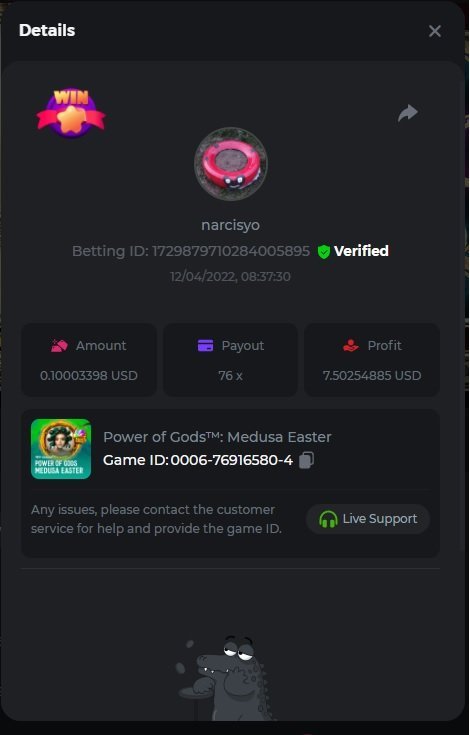Click the Verified label
This screenshot has height=735, width=470.
coord(361,251)
